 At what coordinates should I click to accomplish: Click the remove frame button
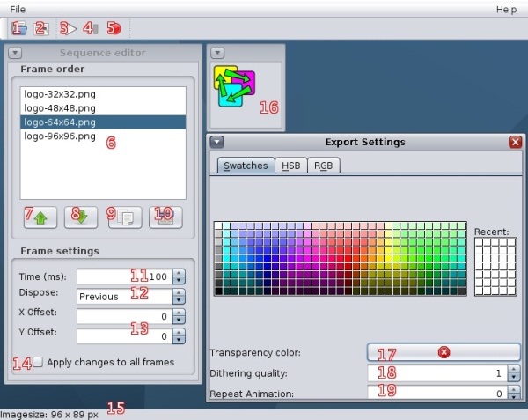[x=165, y=214]
